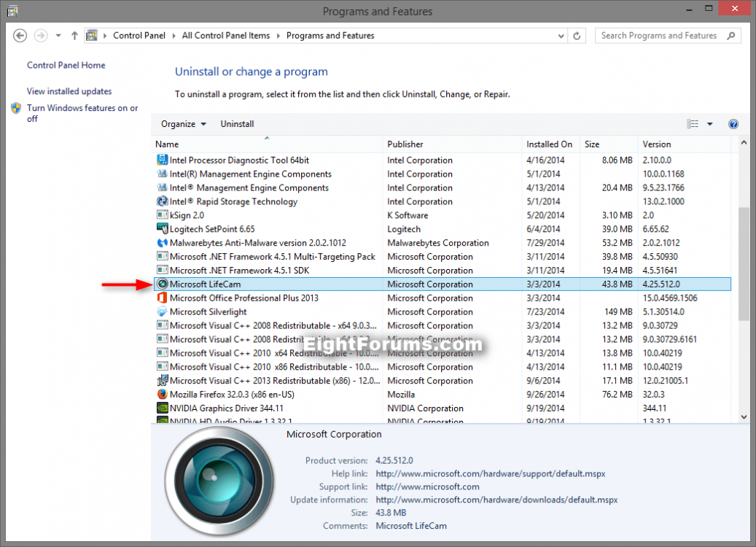Click Intel Rapid Storage Technology icon

coord(163,201)
